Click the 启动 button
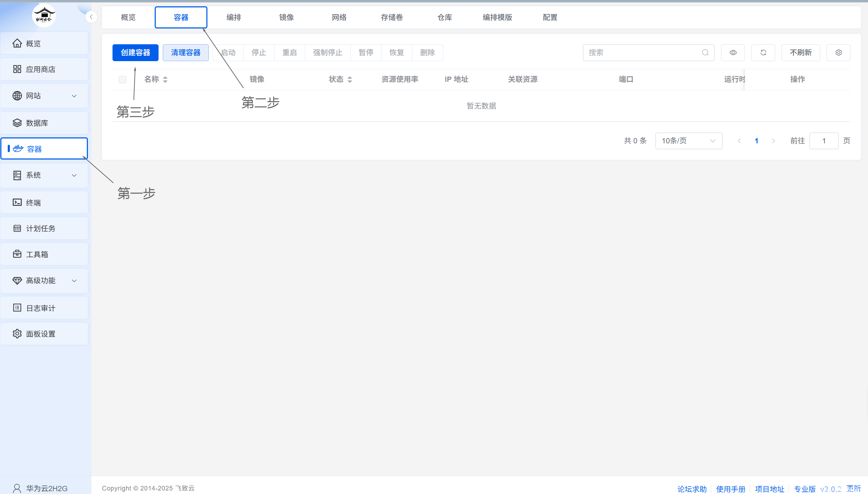The width and height of the screenshot is (868, 494). pyautogui.click(x=228, y=53)
